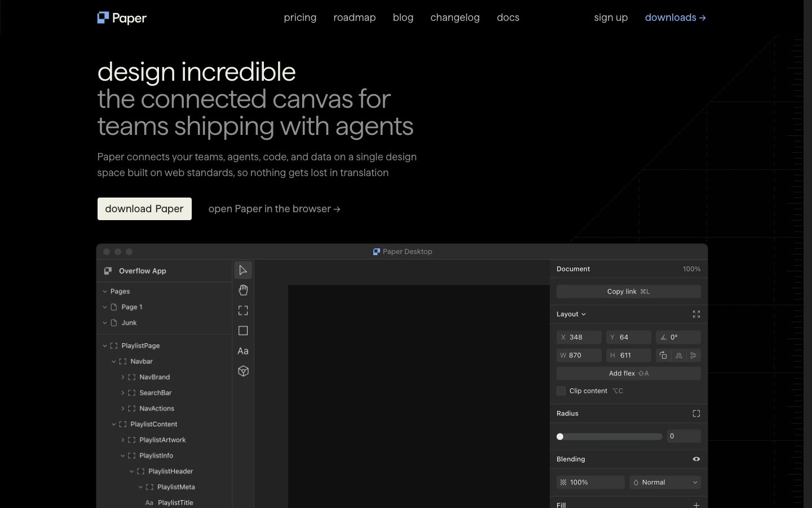The image size is (812, 508).
Task: Choose the Frame tool icon
Action: click(243, 310)
